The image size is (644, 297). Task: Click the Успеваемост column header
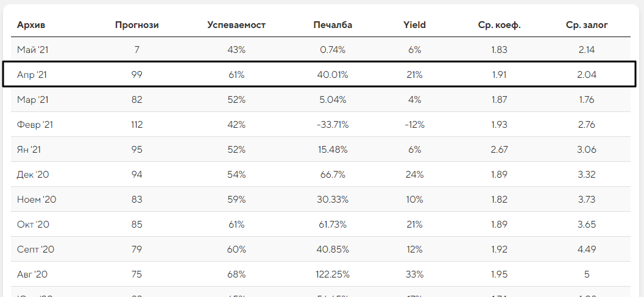click(236, 25)
